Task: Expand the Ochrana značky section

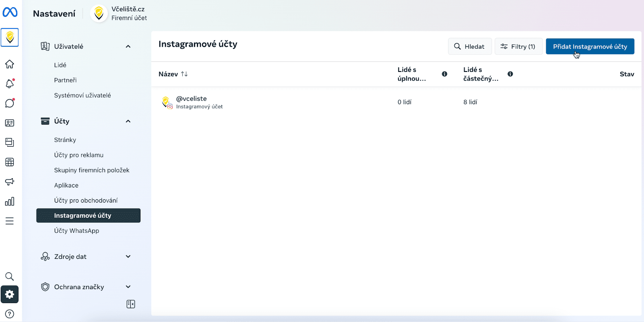Action: click(128, 287)
